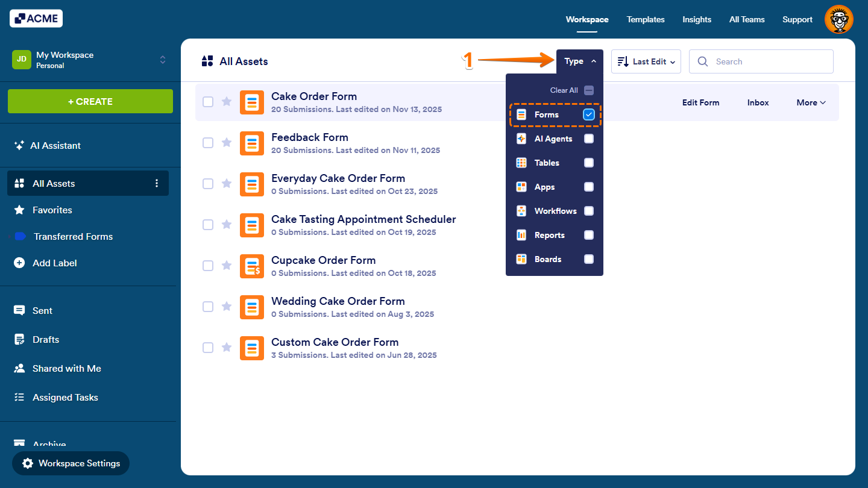Image resolution: width=868 pixels, height=488 pixels.
Task: Click the Workflows icon in the filter list
Action: click(521, 211)
